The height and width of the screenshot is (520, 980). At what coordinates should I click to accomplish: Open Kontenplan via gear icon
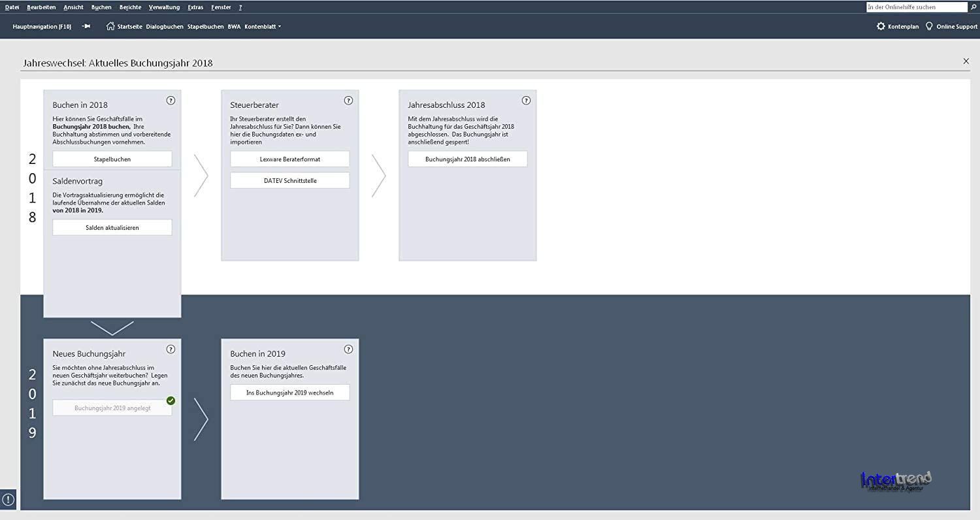[881, 27]
